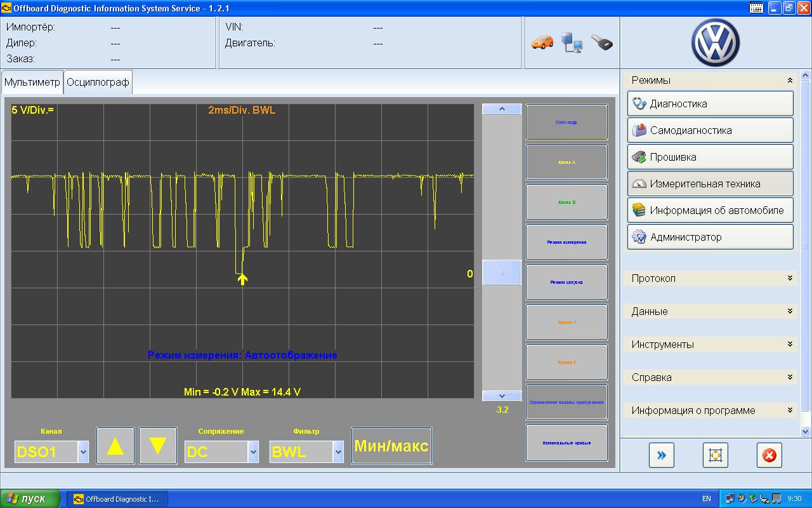
Task: Open Диагностика mode
Action: pos(710,104)
